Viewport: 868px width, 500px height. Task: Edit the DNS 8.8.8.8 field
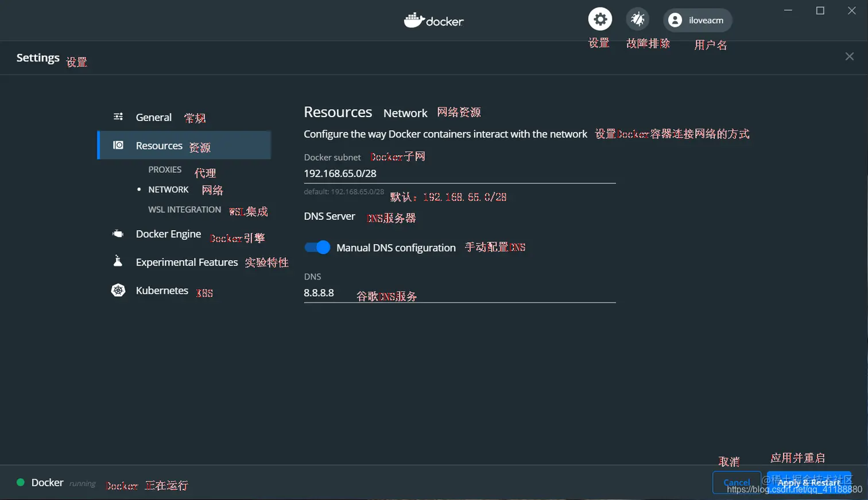459,293
